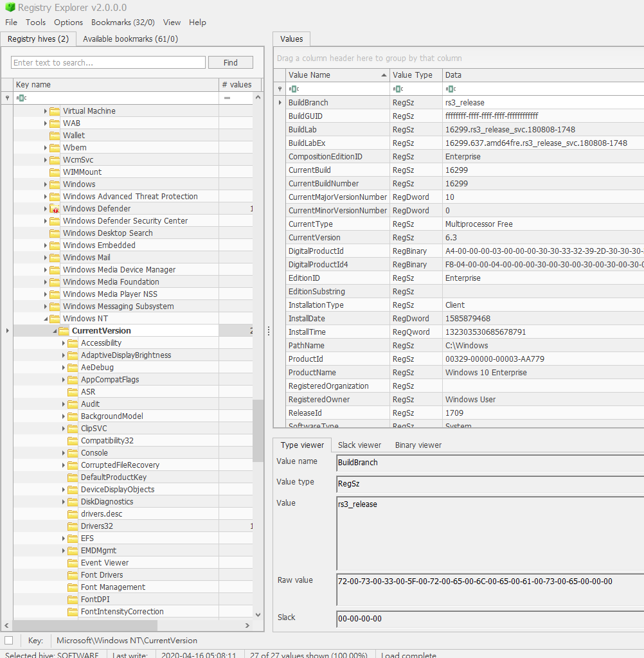Click the Data column filter condition icon

[x=451, y=89]
